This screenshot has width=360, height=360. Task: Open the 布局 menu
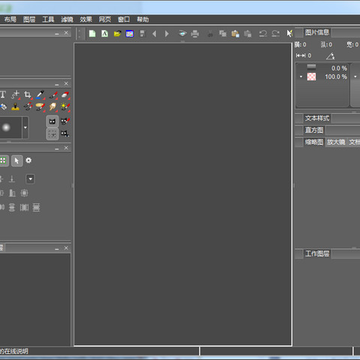10,19
